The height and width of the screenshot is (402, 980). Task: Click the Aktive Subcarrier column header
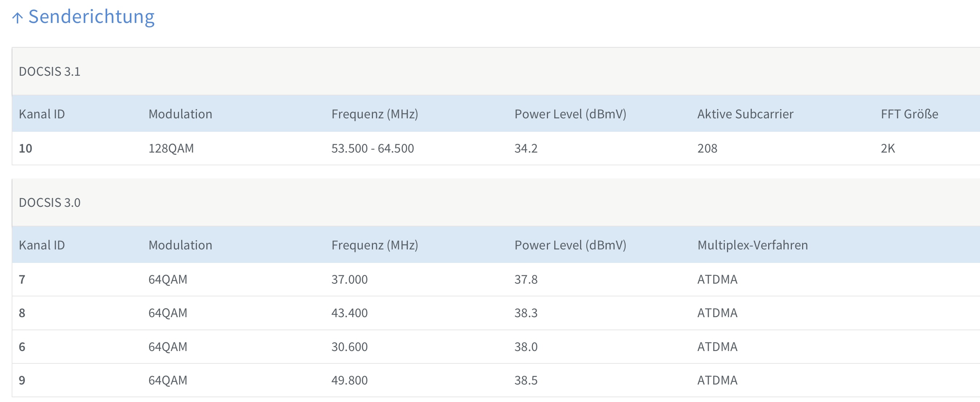tap(745, 114)
